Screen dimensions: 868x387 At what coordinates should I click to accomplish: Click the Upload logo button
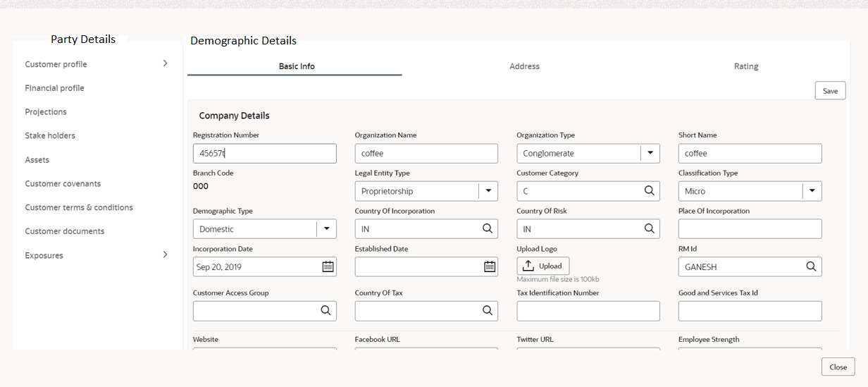coord(542,266)
